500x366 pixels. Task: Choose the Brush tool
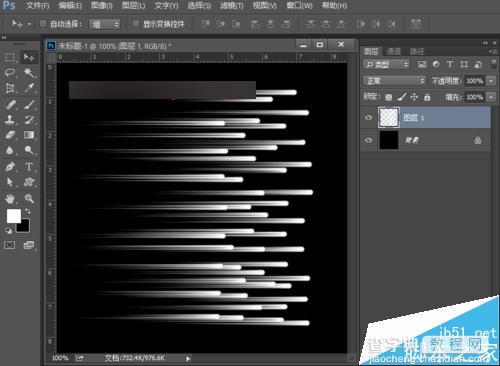(29, 105)
